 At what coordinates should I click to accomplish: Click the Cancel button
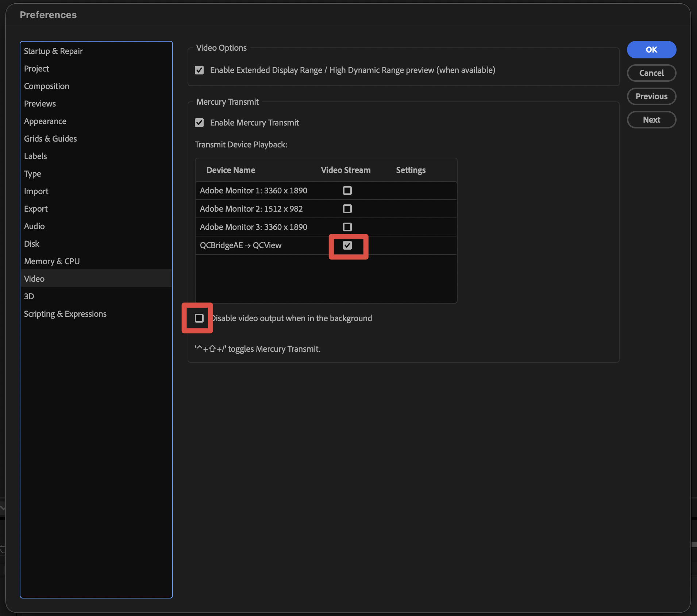click(x=651, y=73)
